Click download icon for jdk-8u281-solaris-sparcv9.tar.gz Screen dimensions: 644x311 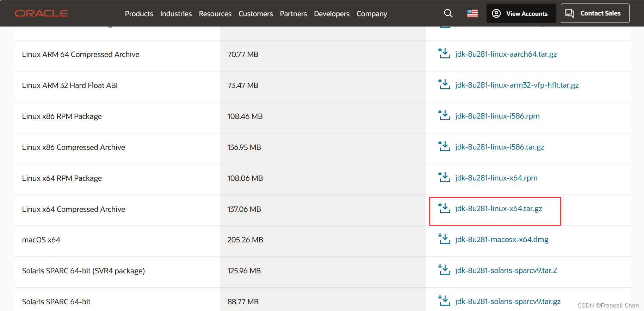tap(444, 301)
